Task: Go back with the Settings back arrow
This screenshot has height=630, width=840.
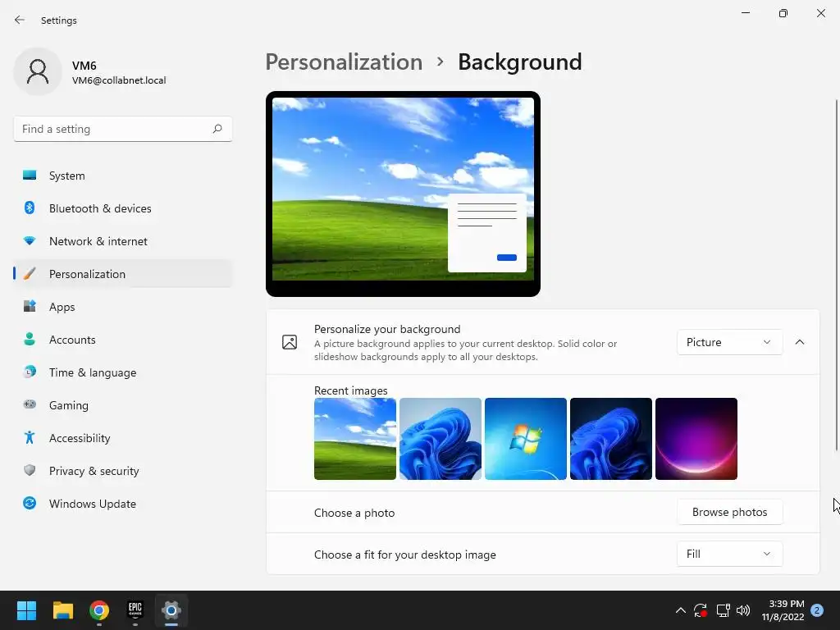Action: coord(20,20)
